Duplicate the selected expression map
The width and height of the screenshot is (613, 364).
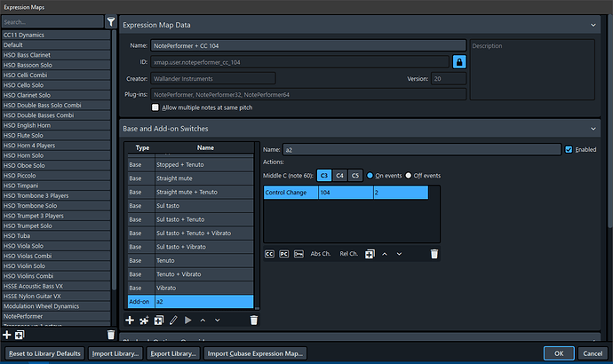point(20,335)
